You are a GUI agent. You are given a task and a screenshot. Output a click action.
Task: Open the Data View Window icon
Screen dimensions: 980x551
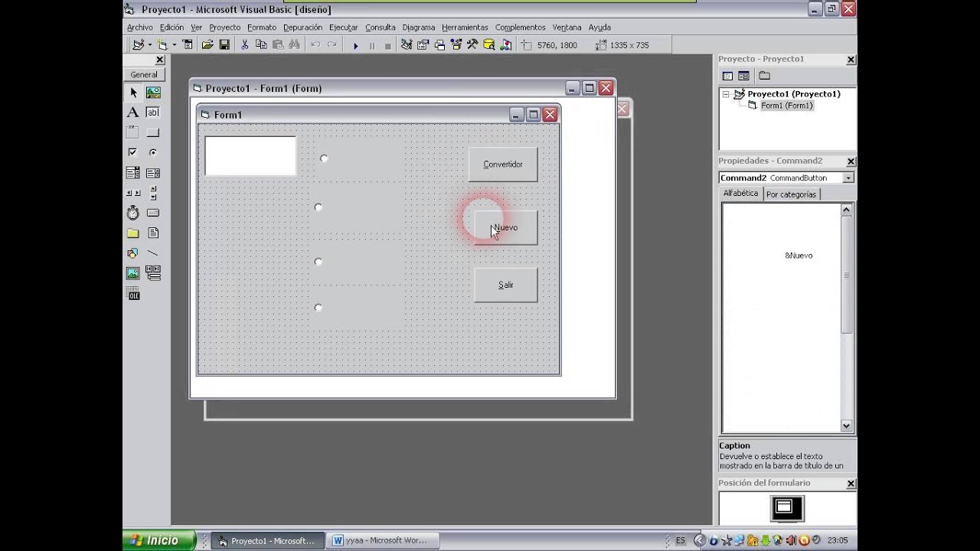tap(489, 45)
